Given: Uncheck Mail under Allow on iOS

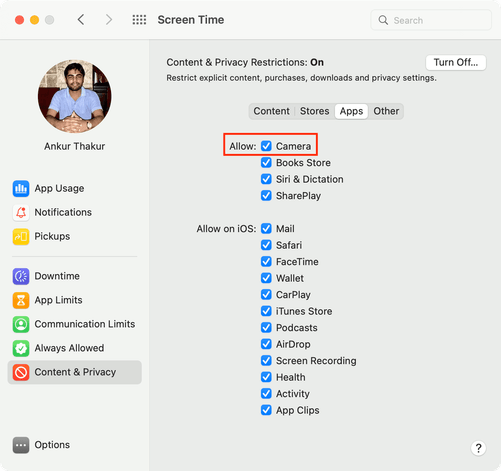Looking at the screenshot, I should [x=266, y=228].
